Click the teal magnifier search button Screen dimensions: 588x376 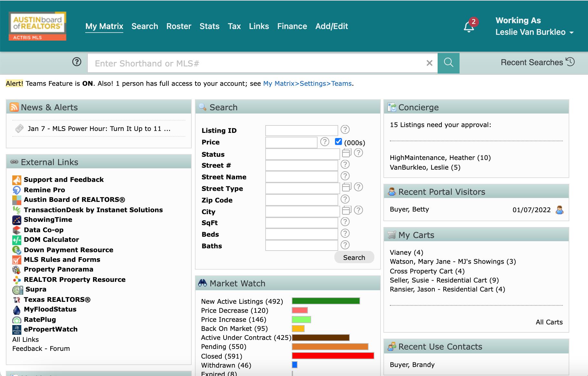[449, 63]
